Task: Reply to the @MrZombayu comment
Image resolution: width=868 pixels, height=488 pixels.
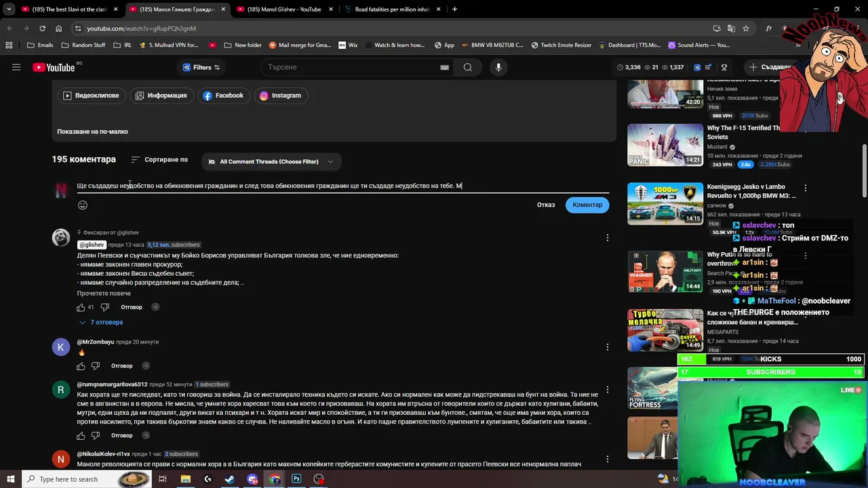Action: pyautogui.click(x=122, y=366)
